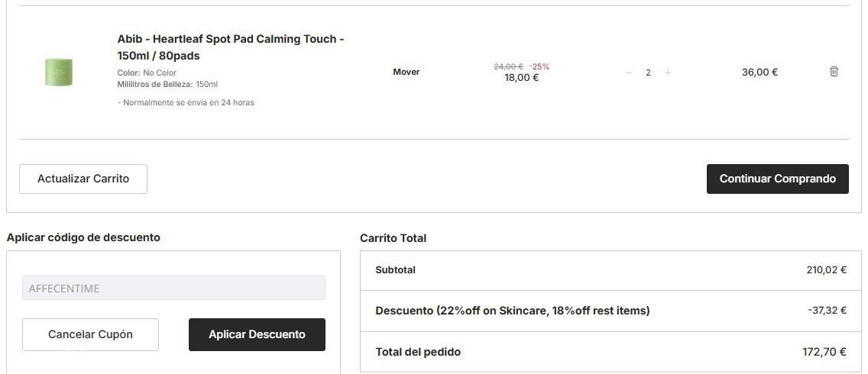This screenshot has width=868, height=374.
Task: Click the Mover link
Action: [x=406, y=72]
